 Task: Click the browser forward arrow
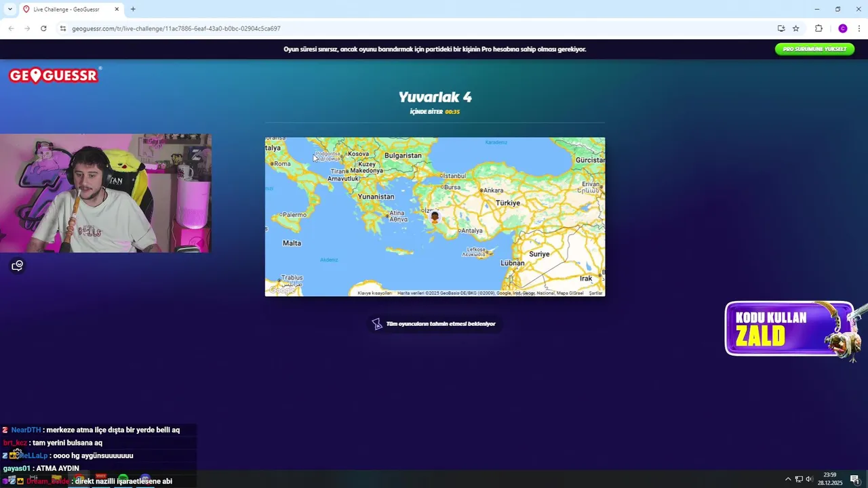[x=27, y=28]
